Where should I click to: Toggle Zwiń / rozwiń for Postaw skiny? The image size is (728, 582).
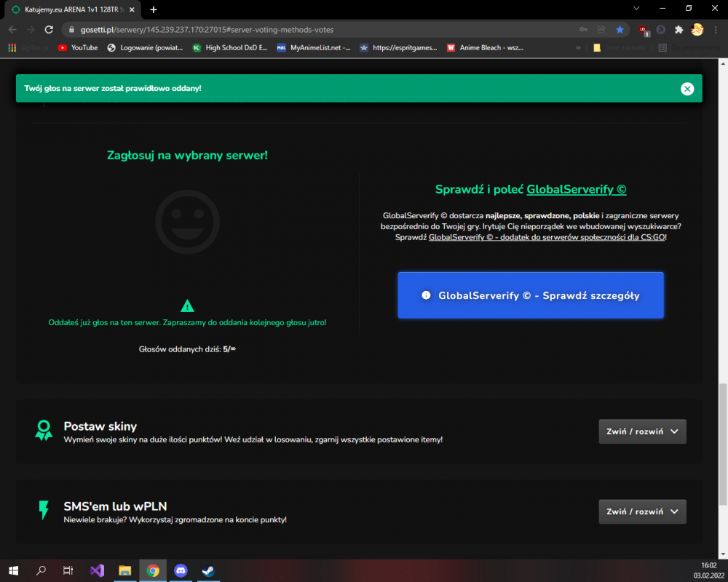click(642, 431)
